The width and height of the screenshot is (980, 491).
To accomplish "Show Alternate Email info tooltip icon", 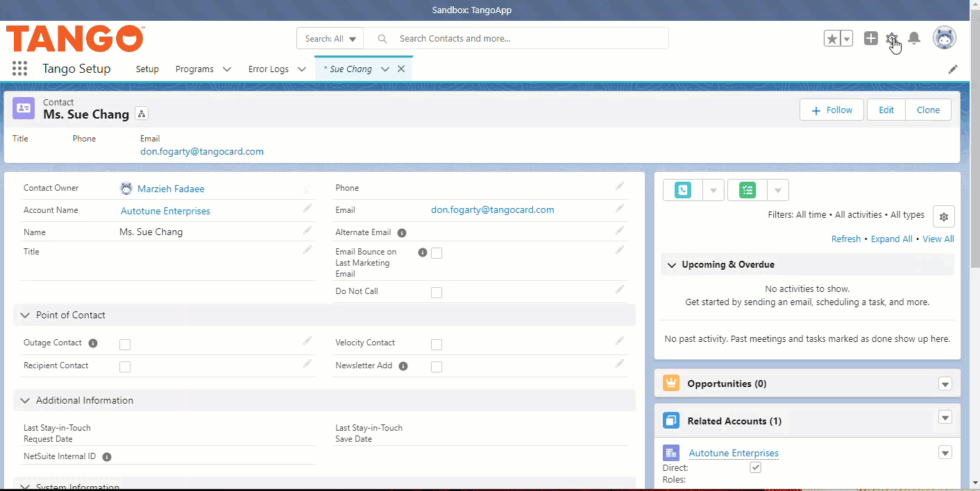I will coord(402,233).
